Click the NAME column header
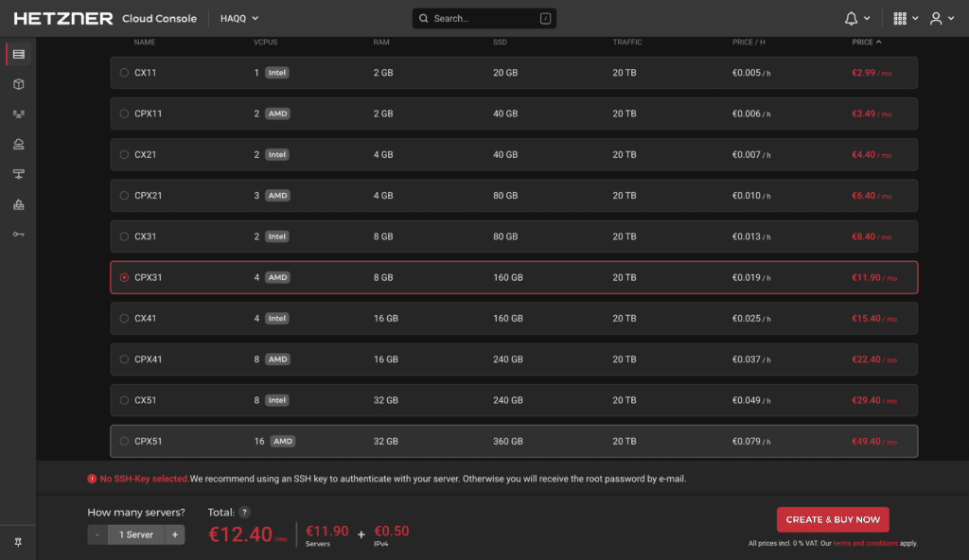This screenshot has height=560, width=969. (x=145, y=43)
